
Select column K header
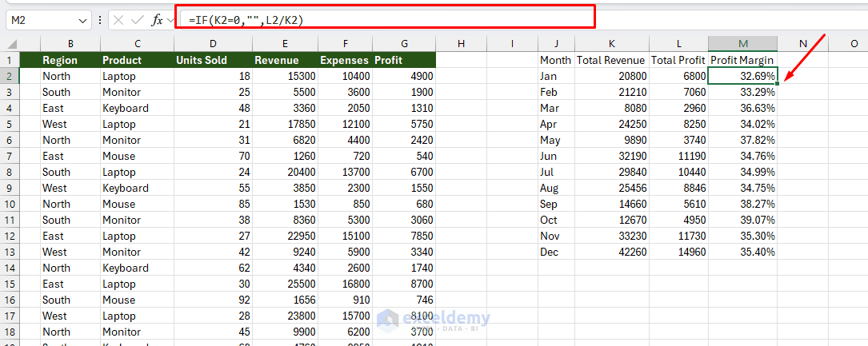pos(612,44)
